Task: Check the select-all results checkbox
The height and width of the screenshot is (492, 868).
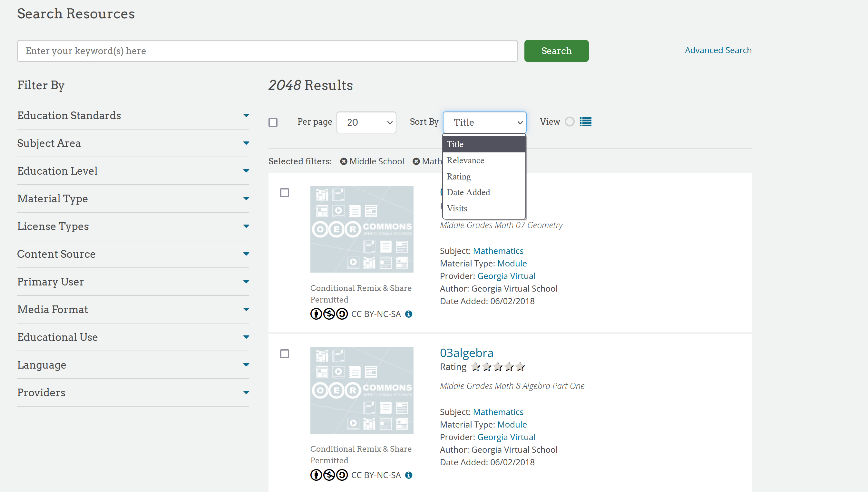Action: pos(273,122)
